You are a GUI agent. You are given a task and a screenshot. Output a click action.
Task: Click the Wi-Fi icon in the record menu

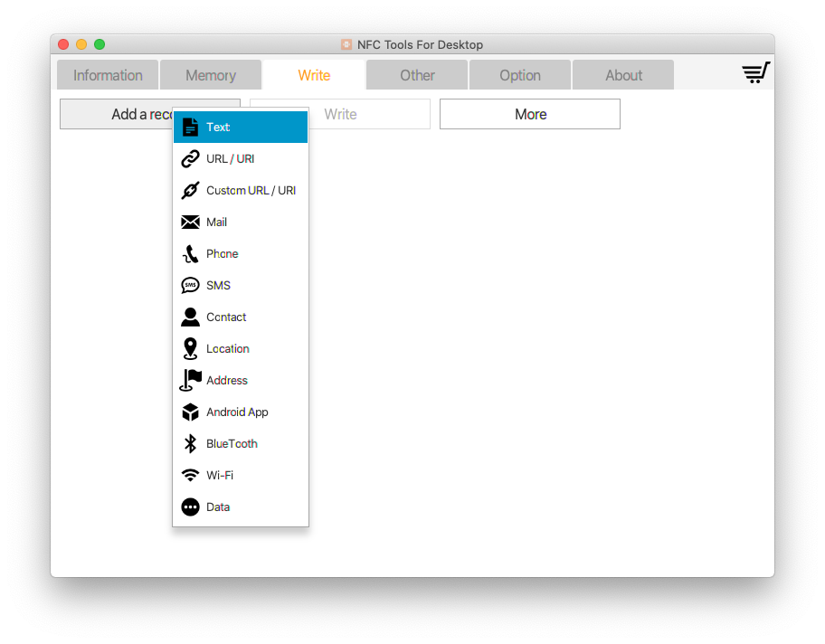coord(190,475)
